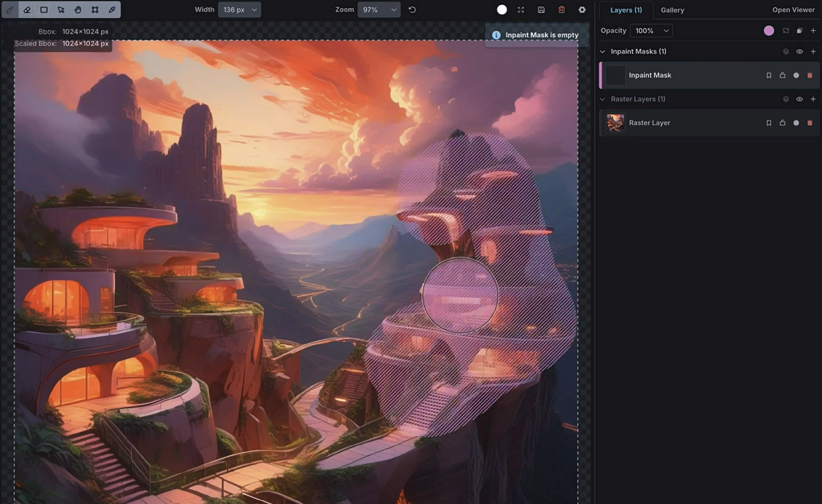Image resolution: width=822 pixels, height=504 pixels.
Task: Toggle Inpaint Mask layer visibility
Action: click(x=797, y=75)
